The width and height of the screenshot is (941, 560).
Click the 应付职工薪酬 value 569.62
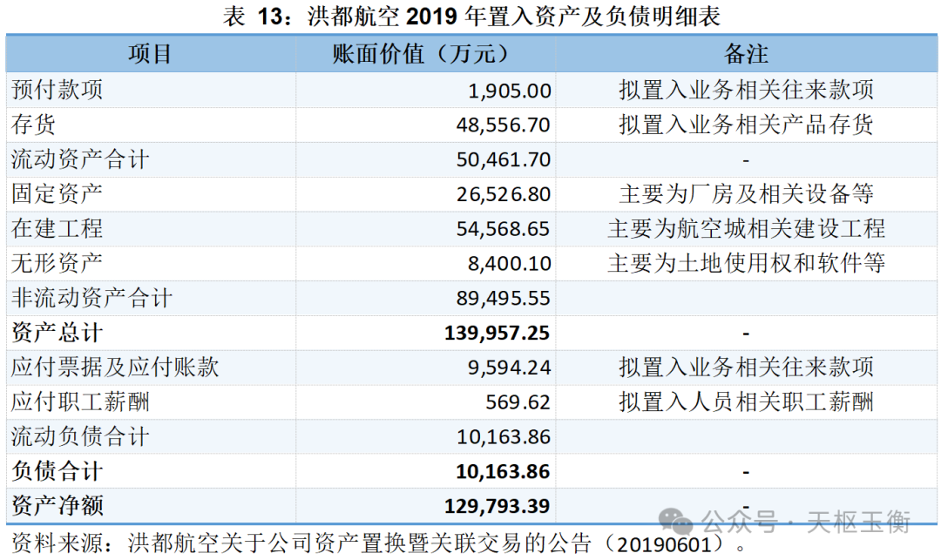point(518,402)
